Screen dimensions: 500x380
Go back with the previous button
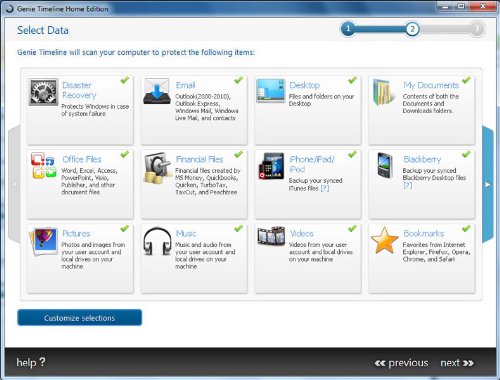pyautogui.click(x=401, y=363)
